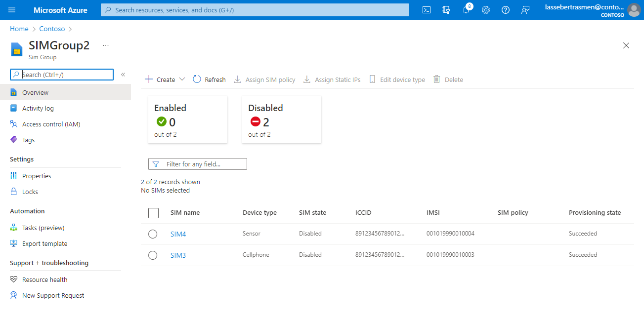Open directories and subscriptions filter icon
The height and width of the screenshot is (318, 644).
click(446, 10)
